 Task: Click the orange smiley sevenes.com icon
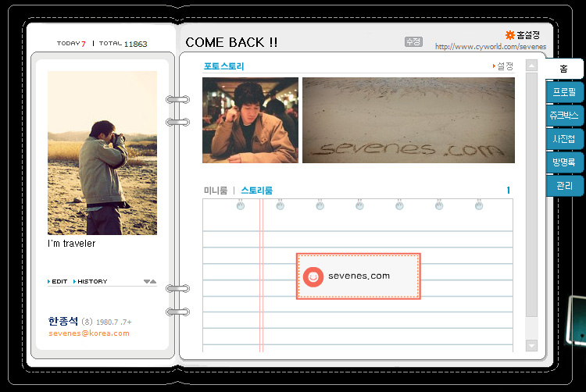click(313, 276)
